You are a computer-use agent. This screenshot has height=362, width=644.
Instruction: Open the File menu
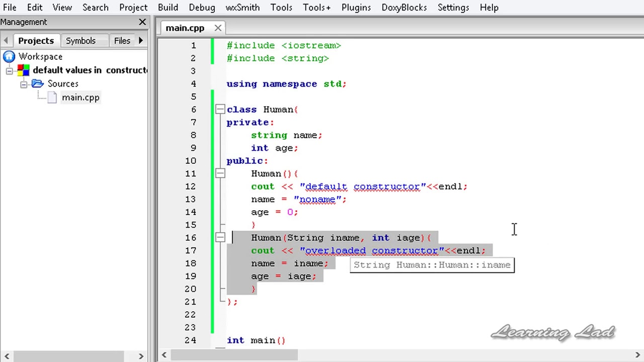tap(10, 8)
